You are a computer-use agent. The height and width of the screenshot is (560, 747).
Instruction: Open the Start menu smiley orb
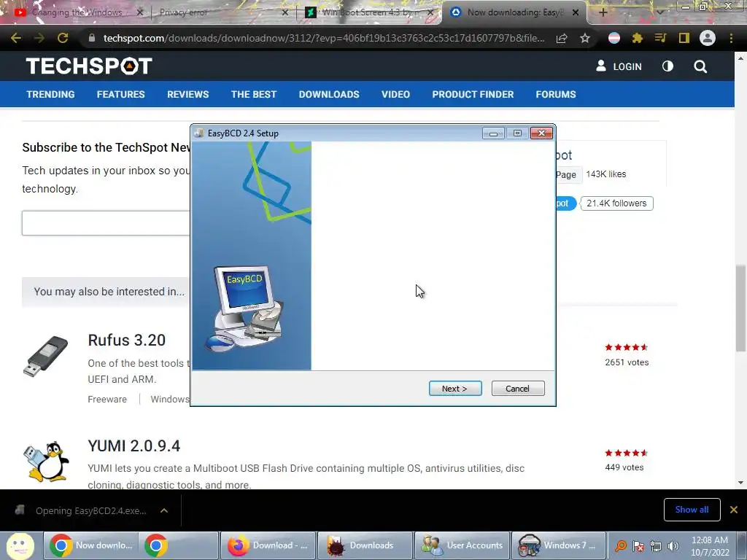[x=20, y=545]
